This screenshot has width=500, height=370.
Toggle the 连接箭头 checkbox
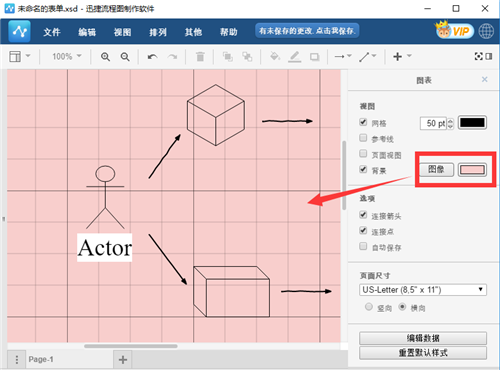click(363, 215)
